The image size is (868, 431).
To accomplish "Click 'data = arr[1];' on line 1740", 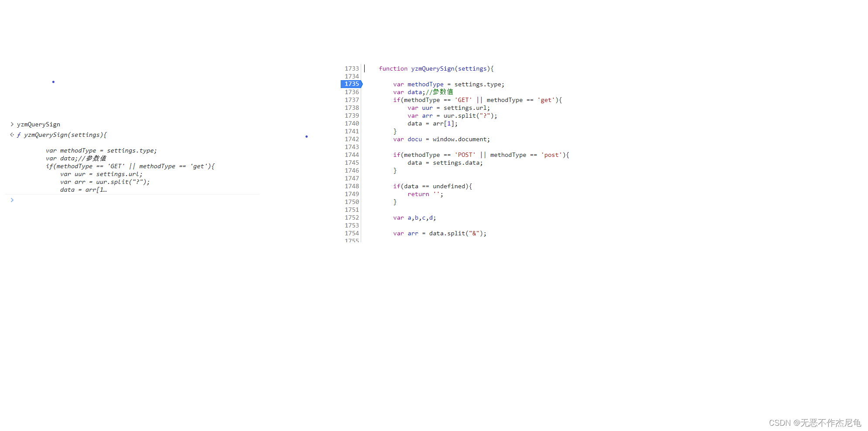I will tap(433, 123).
